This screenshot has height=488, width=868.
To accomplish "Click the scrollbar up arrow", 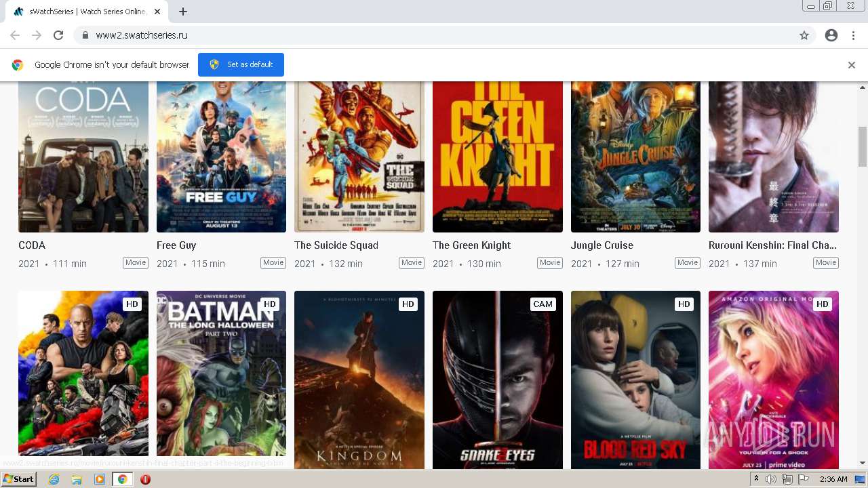I will tap(863, 87).
